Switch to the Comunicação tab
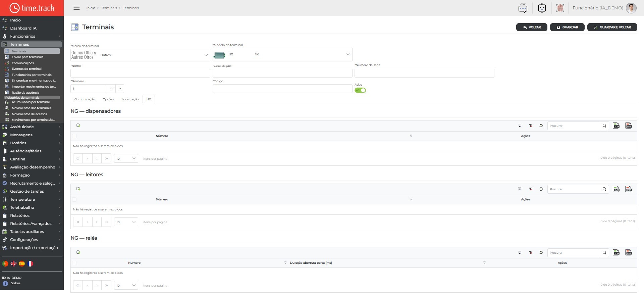Viewport: 644px width, 296px height. point(85,99)
